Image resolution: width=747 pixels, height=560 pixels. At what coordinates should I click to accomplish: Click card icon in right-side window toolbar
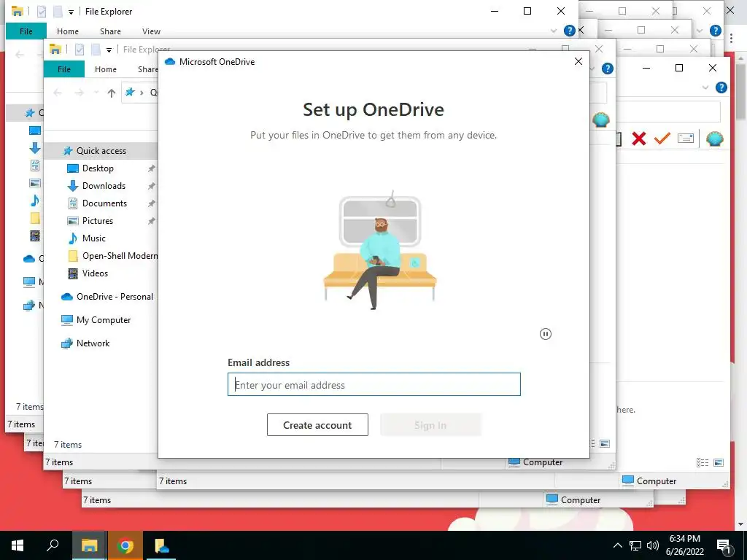coord(686,139)
